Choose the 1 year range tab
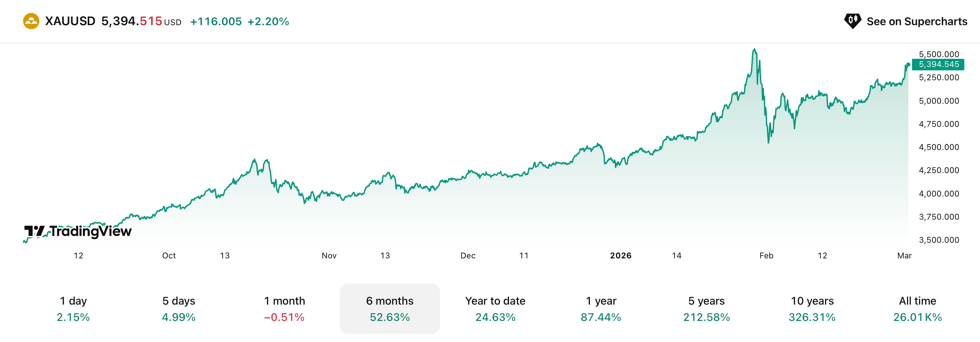Image resolution: width=980 pixels, height=342 pixels. pos(601,309)
